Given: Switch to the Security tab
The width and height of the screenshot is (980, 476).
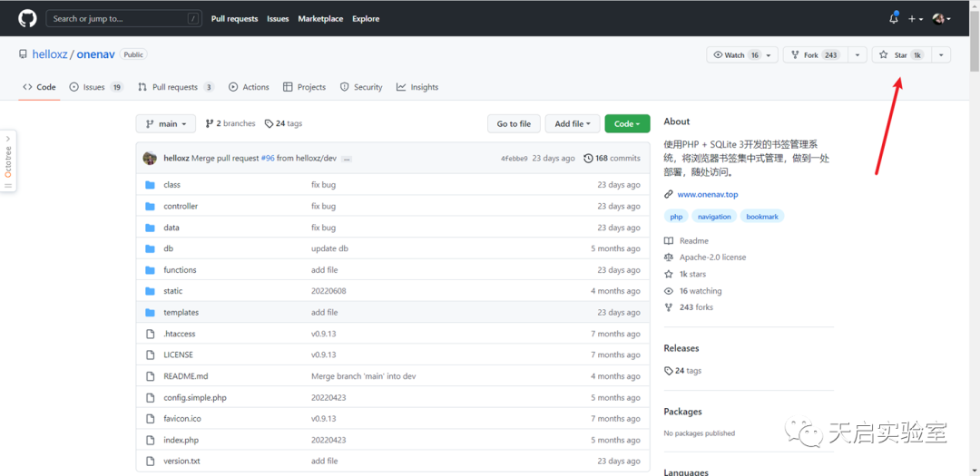Looking at the screenshot, I should pos(361,87).
